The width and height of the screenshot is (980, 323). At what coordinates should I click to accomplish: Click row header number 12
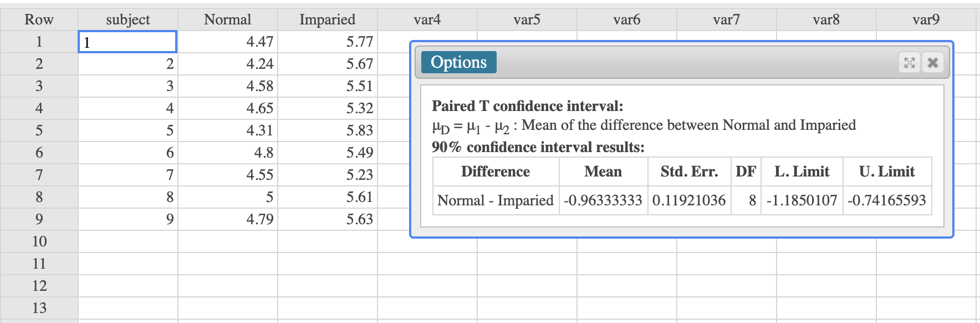pyautogui.click(x=39, y=286)
